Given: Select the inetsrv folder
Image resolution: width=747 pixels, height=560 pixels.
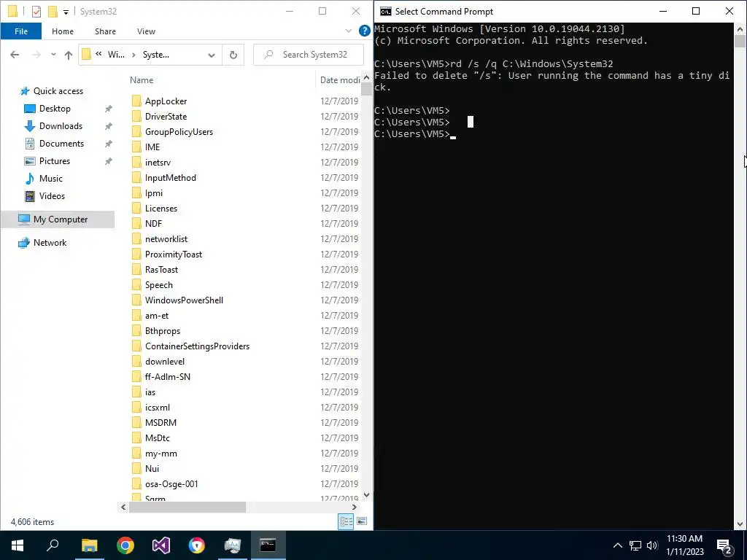Looking at the screenshot, I should [158, 163].
